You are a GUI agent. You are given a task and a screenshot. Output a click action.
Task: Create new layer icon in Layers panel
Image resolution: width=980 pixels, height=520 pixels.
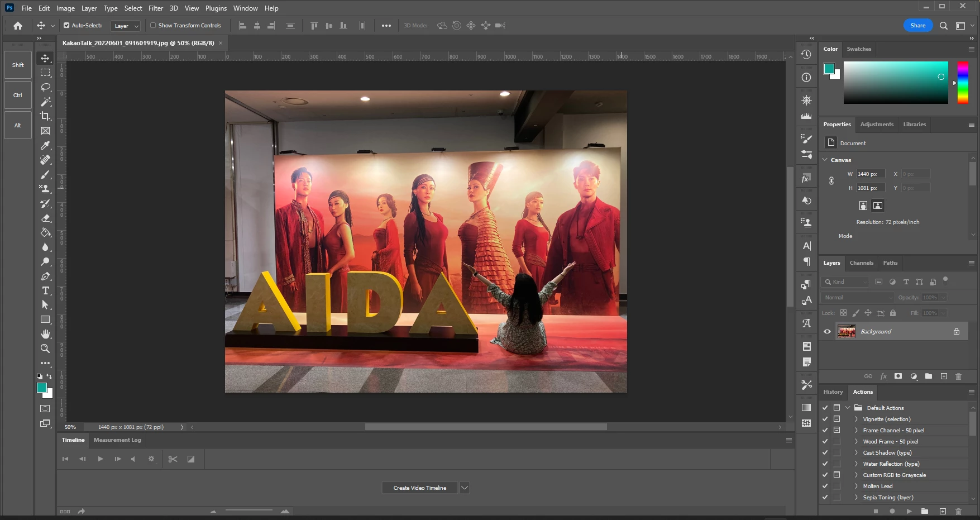click(x=944, y=376)
